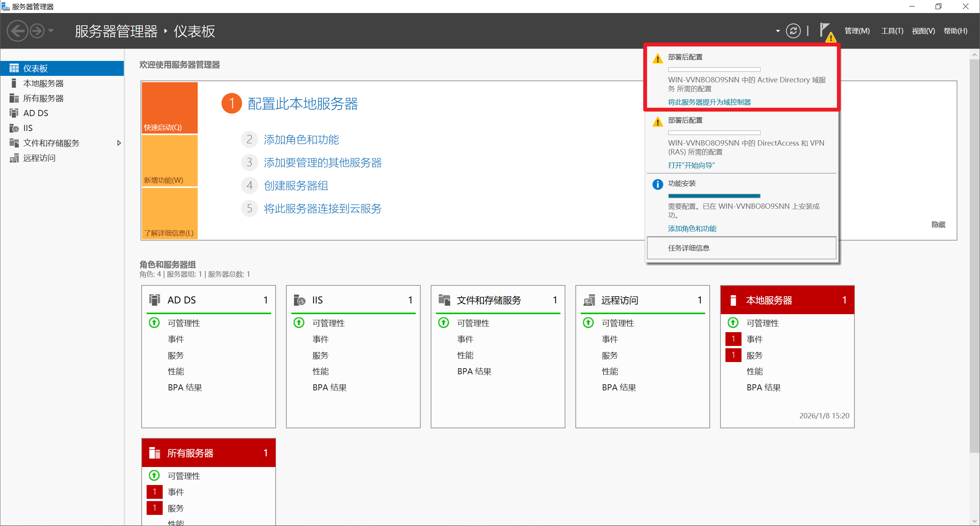The image size is (980, 526).
Task: Click 将此服务器提升为域控制器 link
Action: (709, 102)
